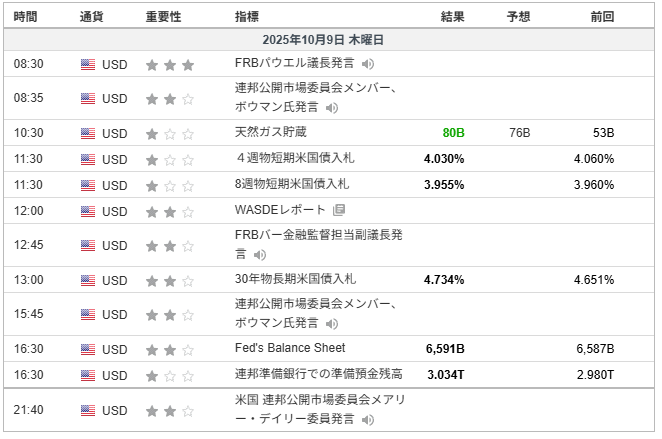Click the 重要性 column header
This screenshot has width=662, height=439.
(163, 17)
